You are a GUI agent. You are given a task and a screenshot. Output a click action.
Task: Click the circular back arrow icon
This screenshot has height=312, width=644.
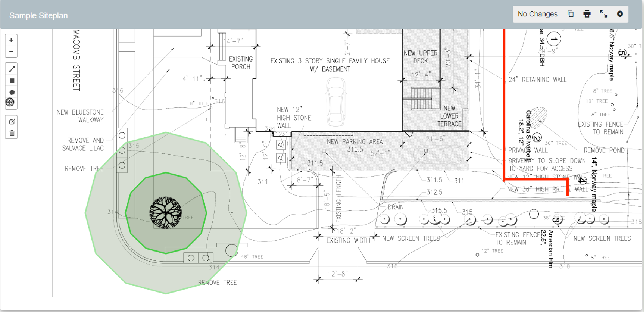[x=620, y=14]
